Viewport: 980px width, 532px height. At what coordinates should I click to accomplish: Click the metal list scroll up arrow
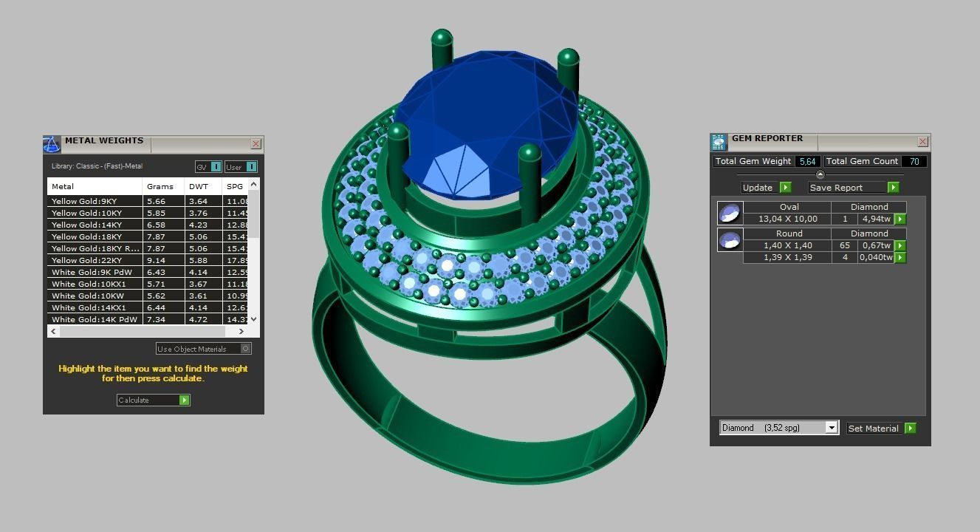coord(254,184)
